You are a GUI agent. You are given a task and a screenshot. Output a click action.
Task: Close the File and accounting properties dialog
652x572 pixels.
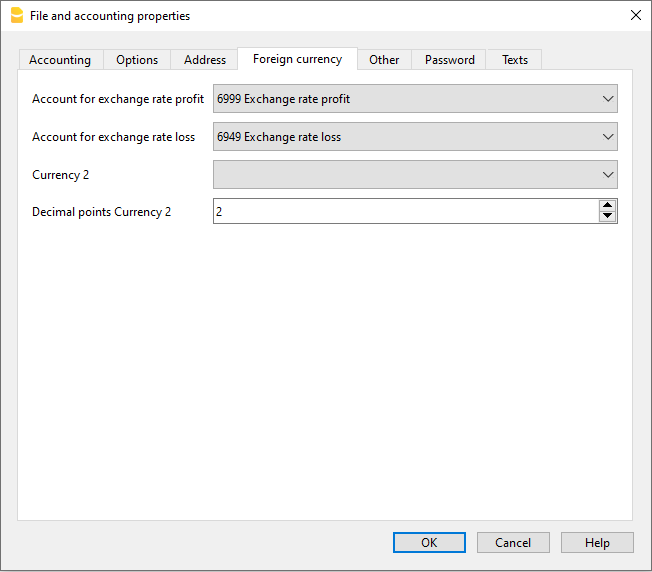pyautogui.click(x=635, y=15)
